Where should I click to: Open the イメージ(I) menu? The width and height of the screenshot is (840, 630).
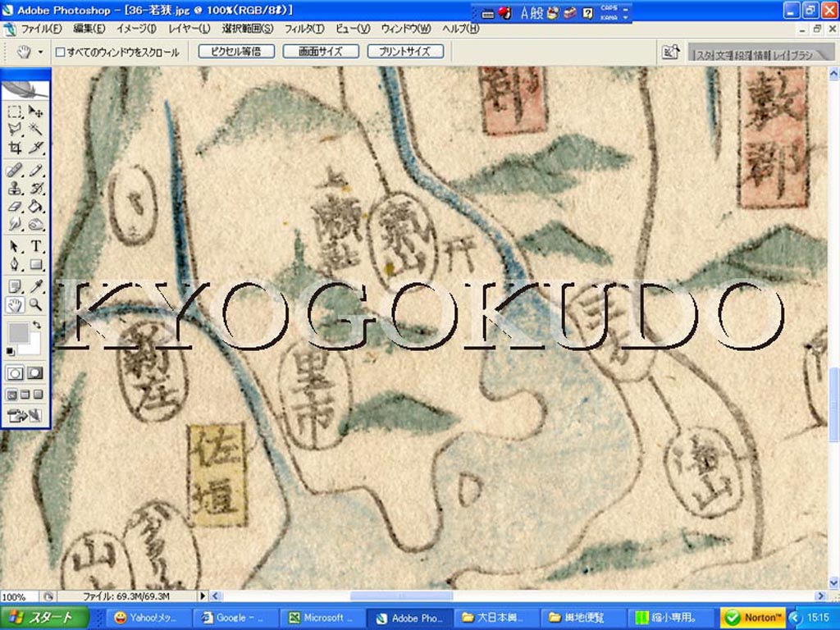[136, 29]
